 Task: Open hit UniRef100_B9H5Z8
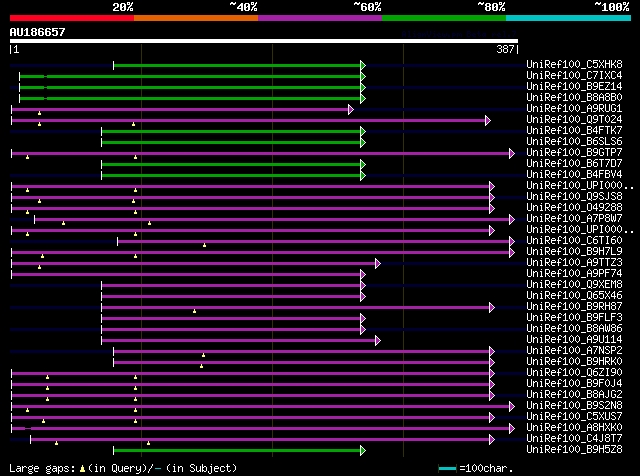coord(574,450)
